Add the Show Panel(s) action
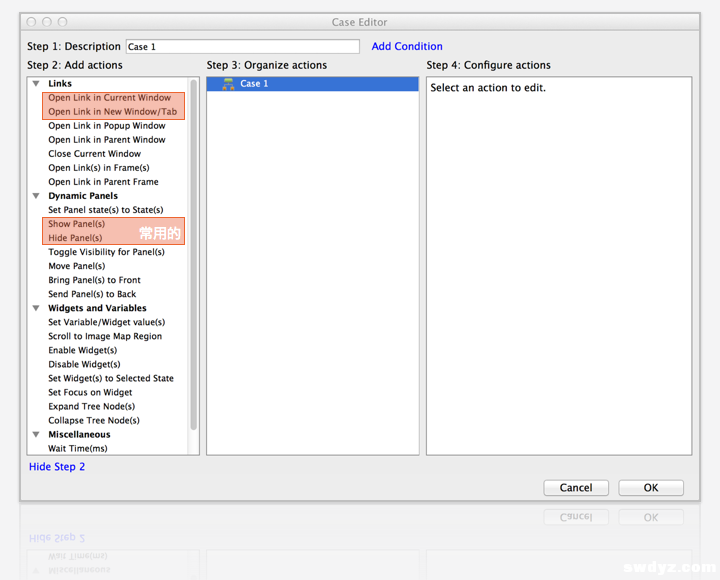Image resolution: width=720 pixels, height=580 pixels. coord(76,224)
